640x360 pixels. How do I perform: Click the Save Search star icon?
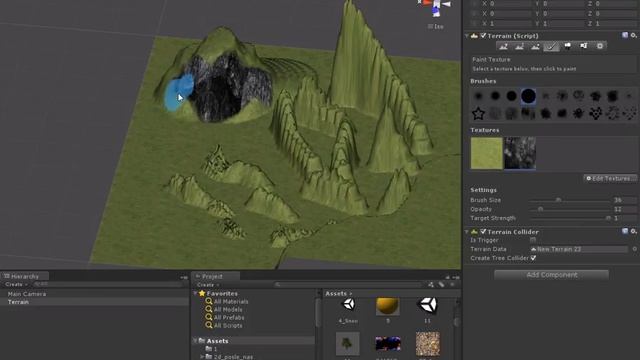pyautogui.click(x=452, y=284)
